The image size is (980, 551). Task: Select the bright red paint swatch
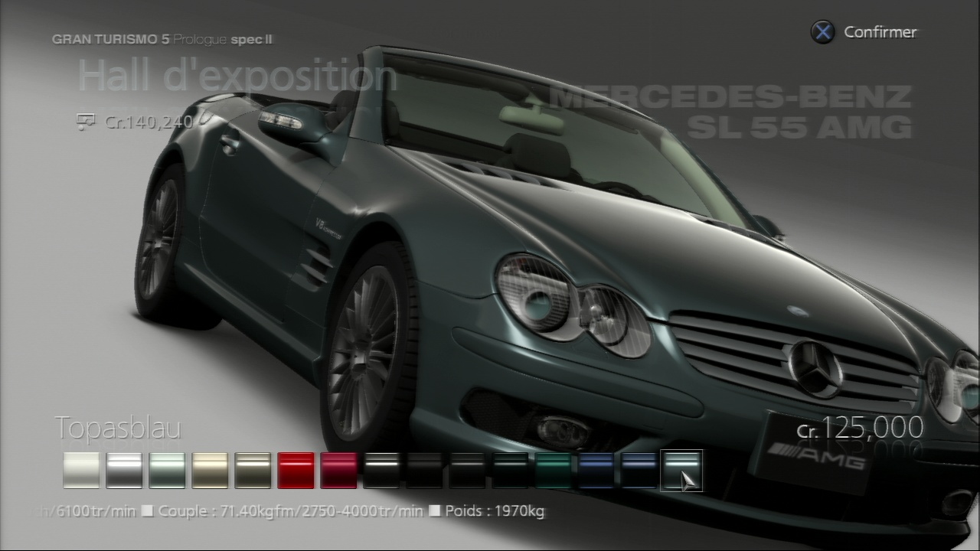[x=296, y=470]
